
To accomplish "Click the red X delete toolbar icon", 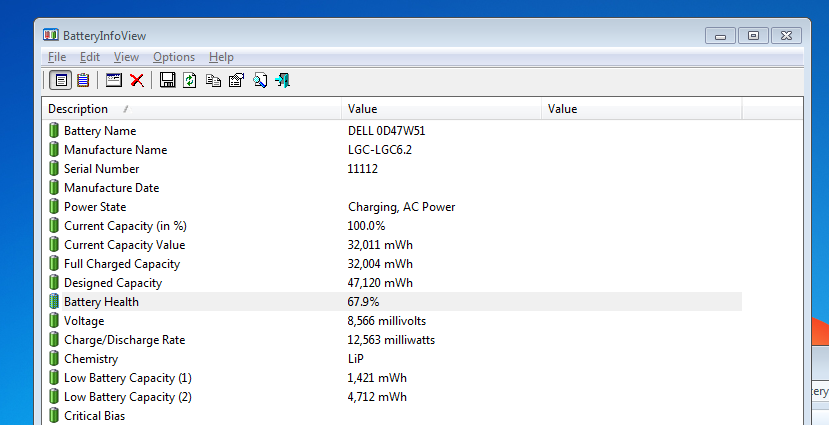I will coord(137,80).
